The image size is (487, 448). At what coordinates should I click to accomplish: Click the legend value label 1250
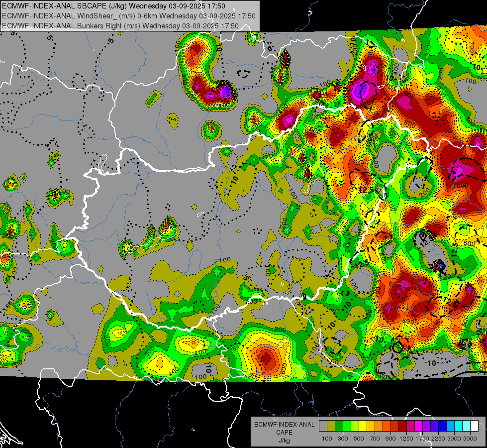406,439
